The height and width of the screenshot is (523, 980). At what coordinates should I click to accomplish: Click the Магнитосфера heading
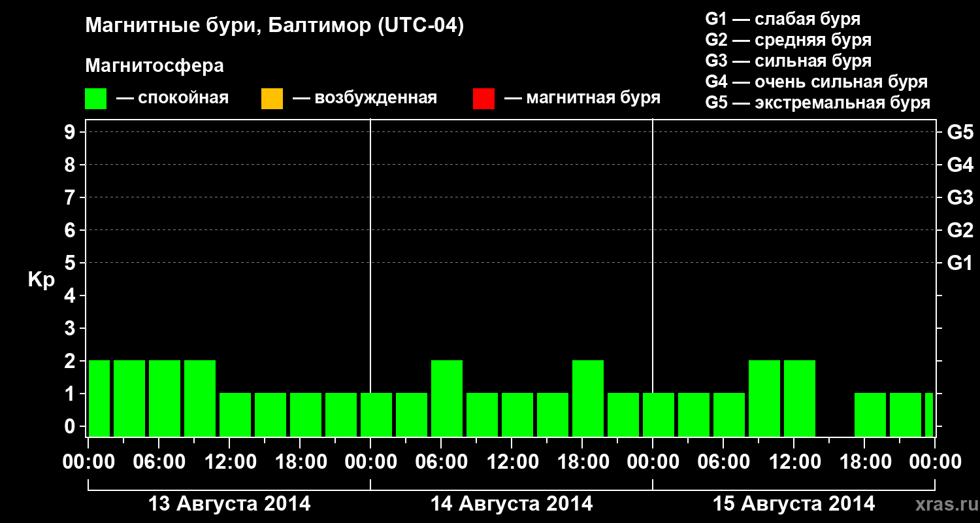154,66
